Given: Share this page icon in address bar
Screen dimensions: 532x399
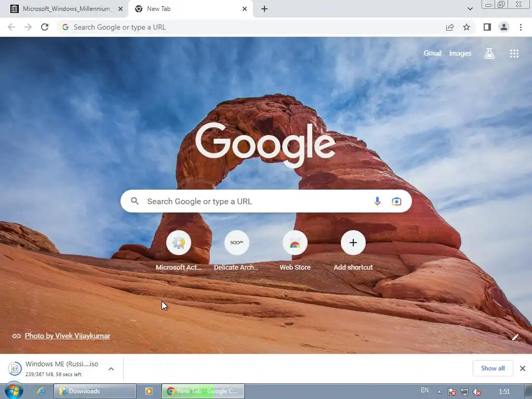Looking at the screenshot, I should [450, 27].
